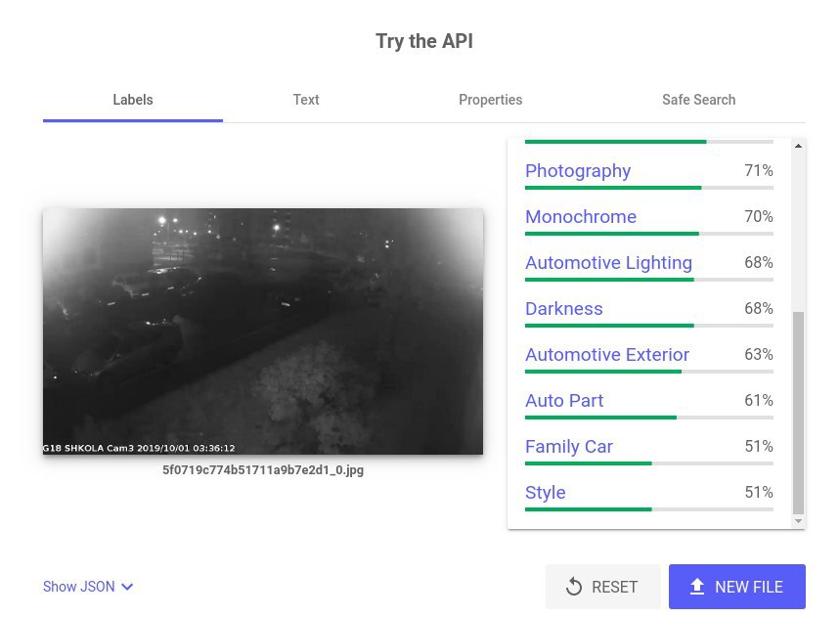This screenshot has width=840, height=617.
Task: Click the Photography label link
Action: pyautogui.click(x=578, y=171)
